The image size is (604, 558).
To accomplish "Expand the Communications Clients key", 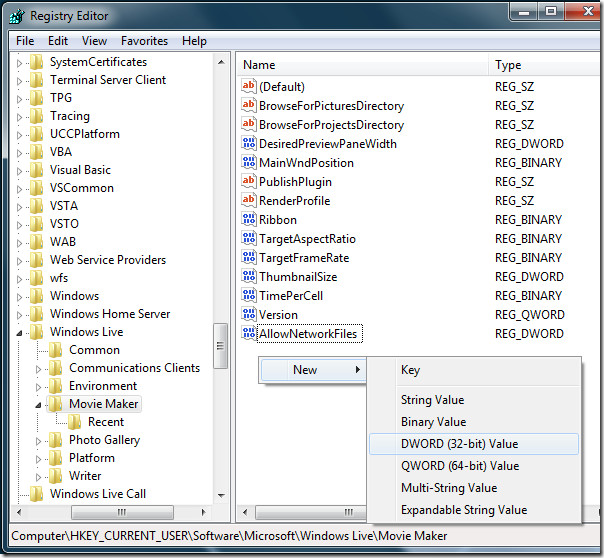I will point(38,369).
